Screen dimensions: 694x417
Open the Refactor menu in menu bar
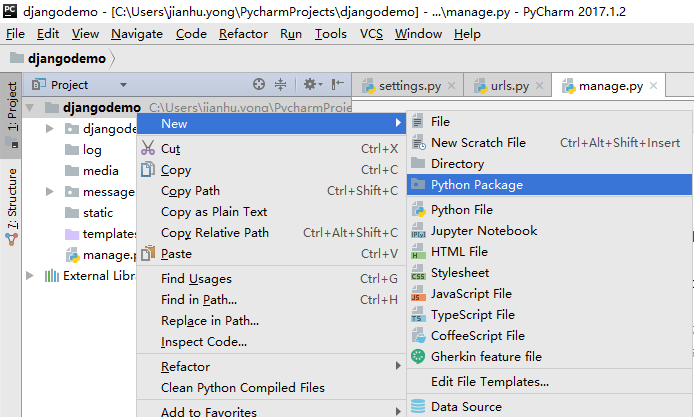[x=242, y=34]
